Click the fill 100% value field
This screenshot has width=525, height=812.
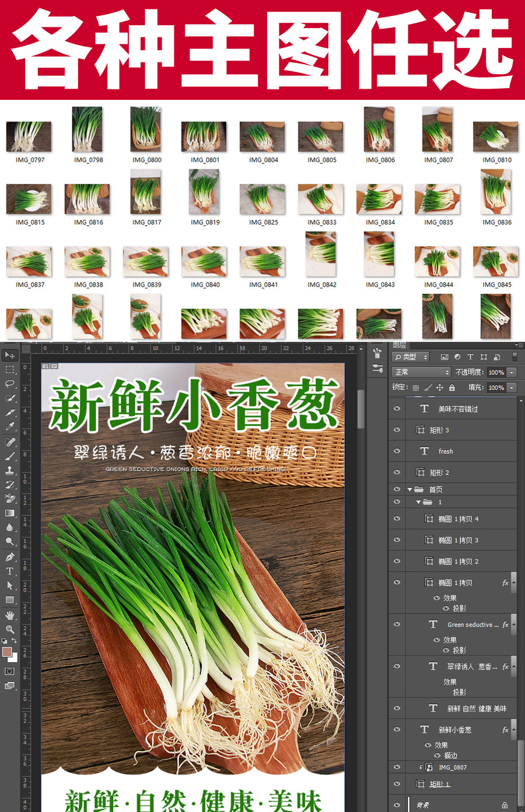tap(496, 387)
